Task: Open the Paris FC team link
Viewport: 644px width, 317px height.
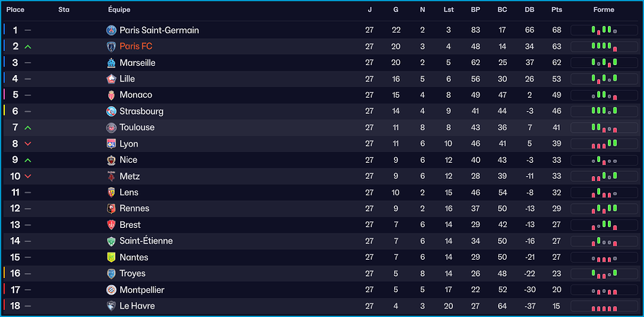Action: (x=136, y=47)
